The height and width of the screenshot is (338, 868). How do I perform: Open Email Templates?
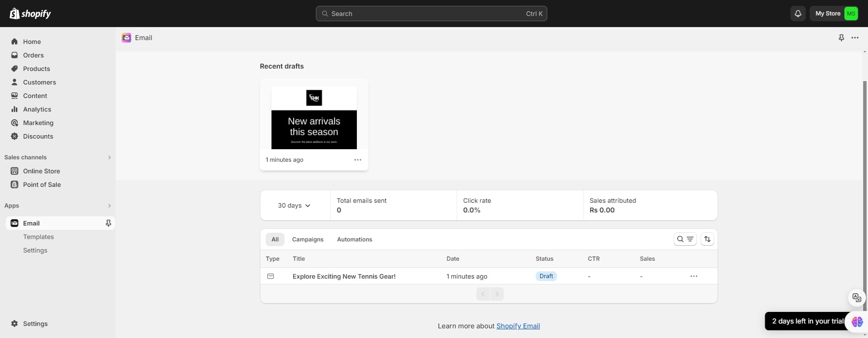coord(39,237)
